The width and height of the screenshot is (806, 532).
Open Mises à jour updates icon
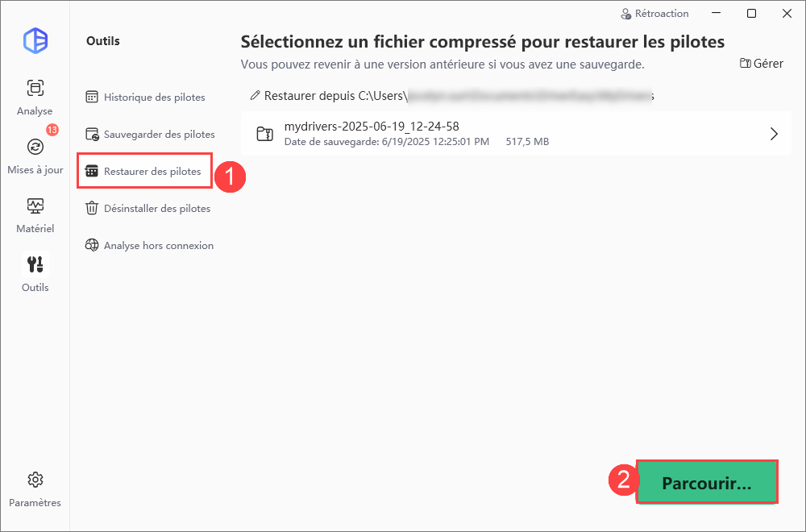[35, 147]
